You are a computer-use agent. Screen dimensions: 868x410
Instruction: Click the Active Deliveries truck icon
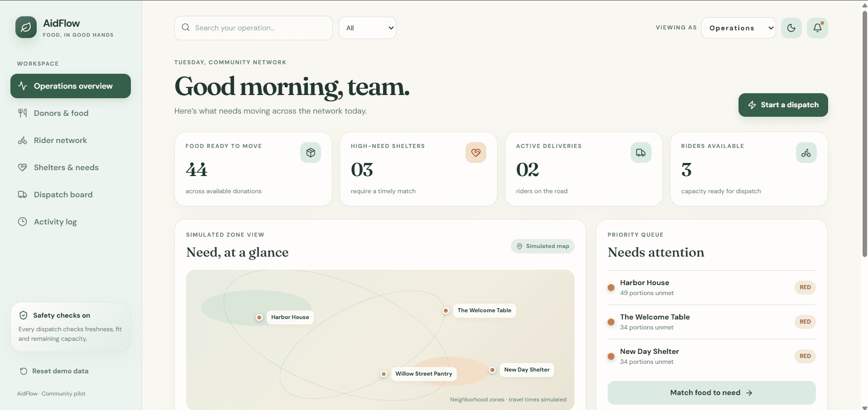tap(641, 153)
